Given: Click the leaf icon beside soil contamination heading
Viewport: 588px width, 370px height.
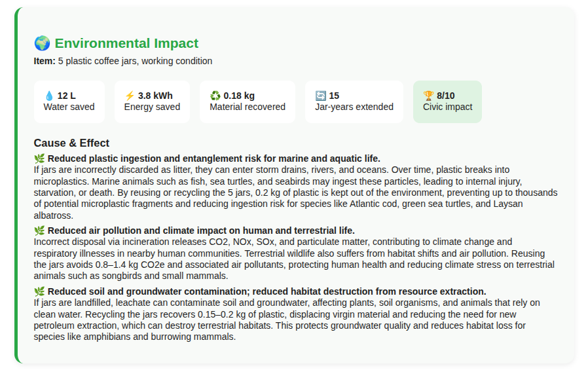Looking at the screenshot, I should tap(39, 291).
